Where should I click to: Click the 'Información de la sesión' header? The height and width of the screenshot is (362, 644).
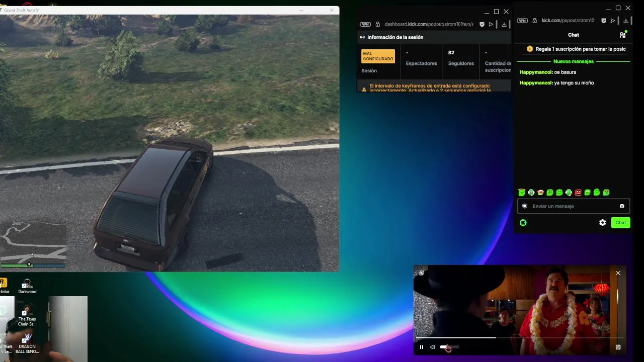coord(395,37)
